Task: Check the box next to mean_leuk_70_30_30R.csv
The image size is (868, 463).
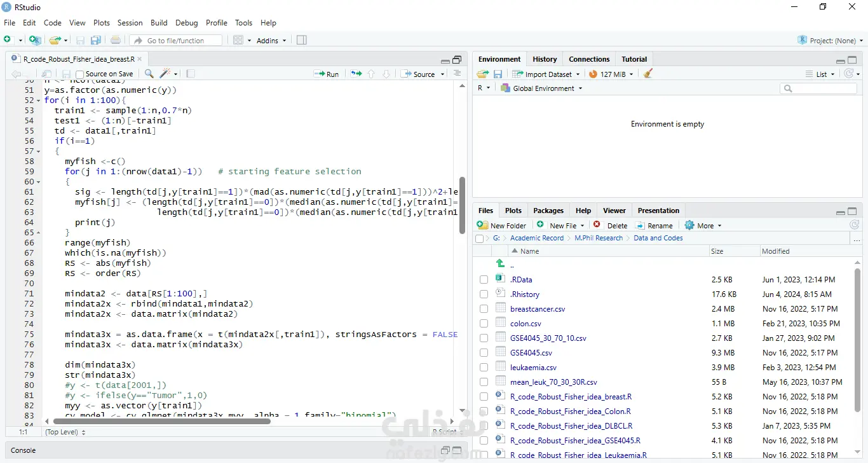Action: tap(484, 382)
